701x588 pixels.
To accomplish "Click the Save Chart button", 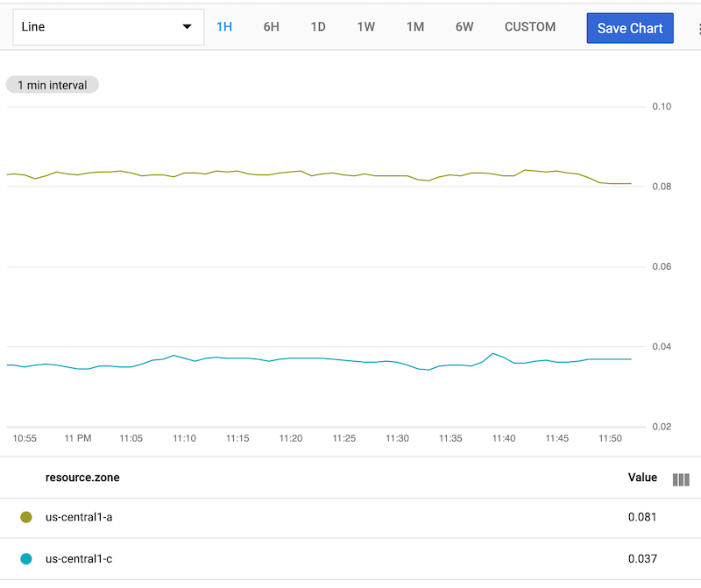I will point(630,27).
